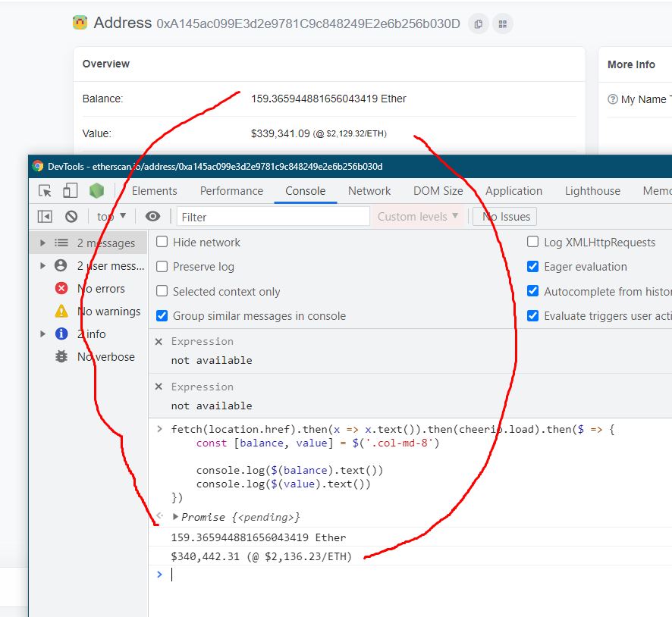Select the Console tab

[306, 190]
